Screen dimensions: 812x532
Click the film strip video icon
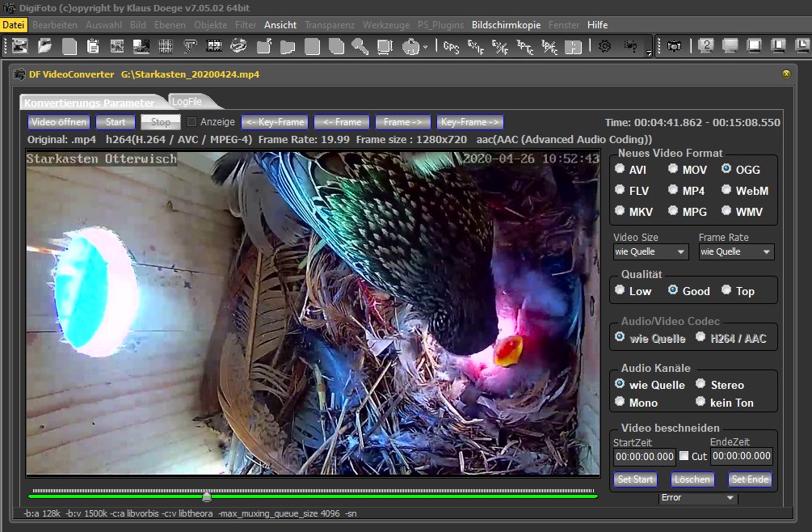tap(214, 46)
